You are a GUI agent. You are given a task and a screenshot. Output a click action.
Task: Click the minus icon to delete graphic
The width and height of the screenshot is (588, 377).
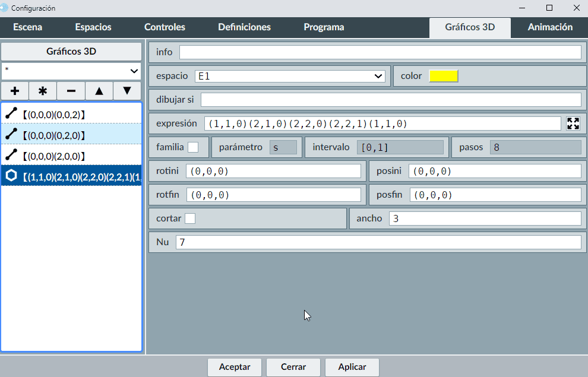(x=71, y=91)
